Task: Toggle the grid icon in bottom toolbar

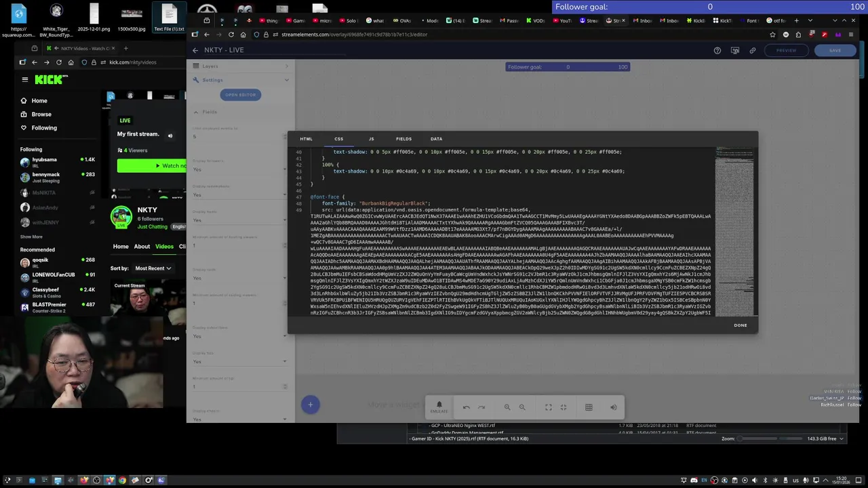Action: coord(589,407)
